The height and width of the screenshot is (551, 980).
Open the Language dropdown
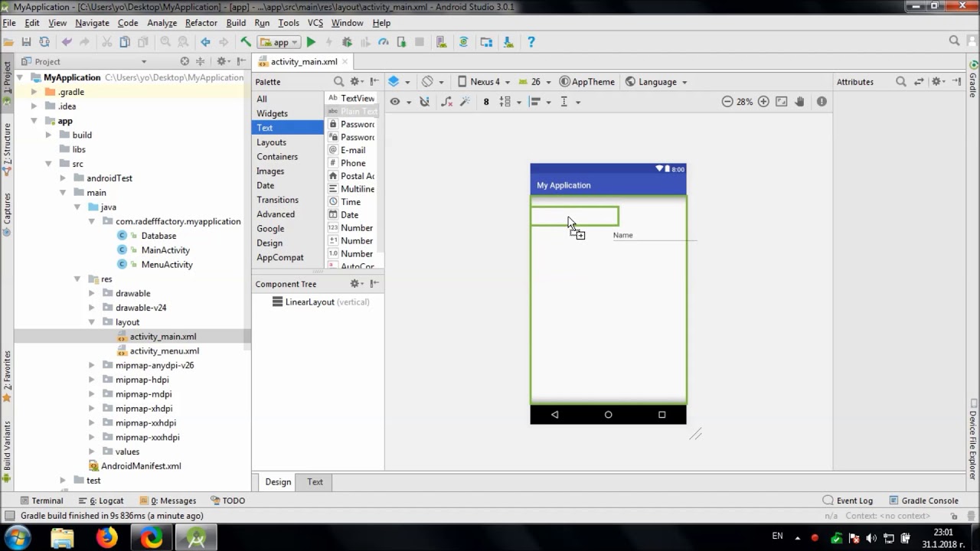[656, 81]
